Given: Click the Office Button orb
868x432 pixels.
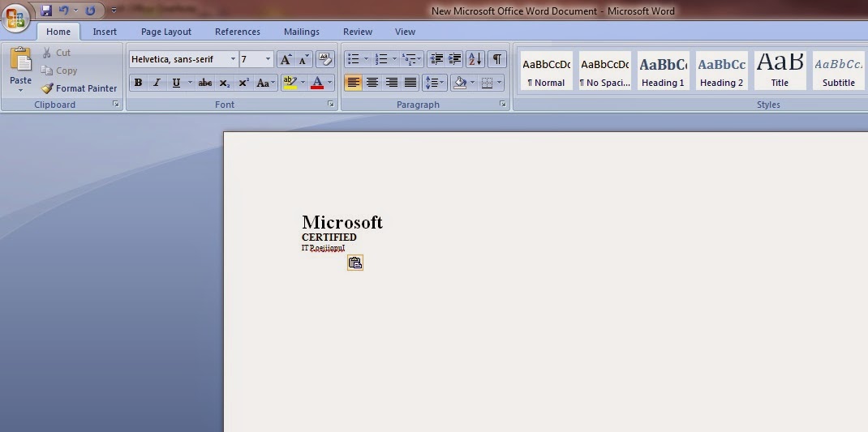Looking at the screenshot, I should (x=16, y=19).
